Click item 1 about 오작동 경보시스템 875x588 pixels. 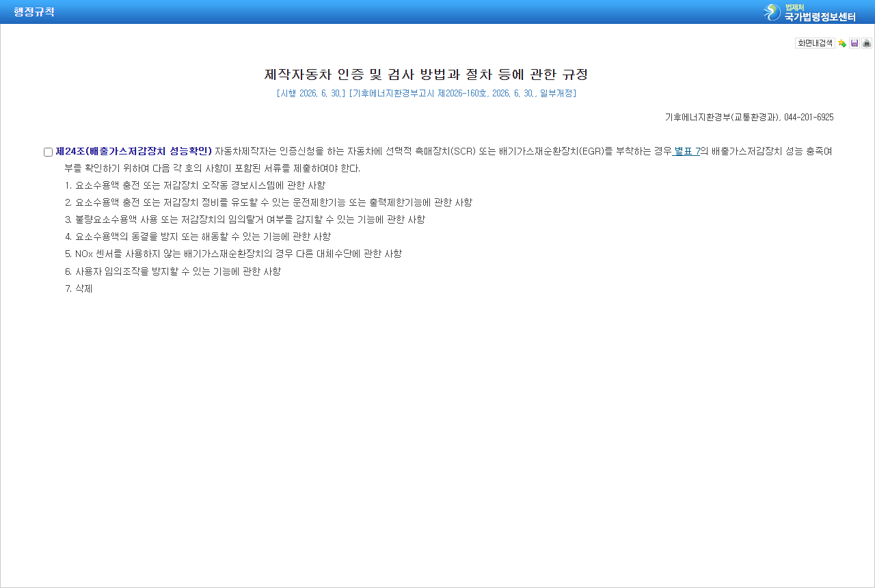coord(195,185)
